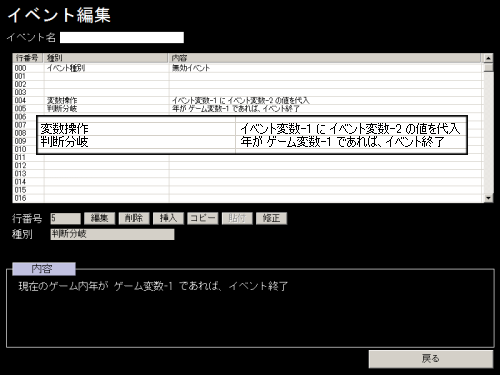Select row number 006

point(20,117)
